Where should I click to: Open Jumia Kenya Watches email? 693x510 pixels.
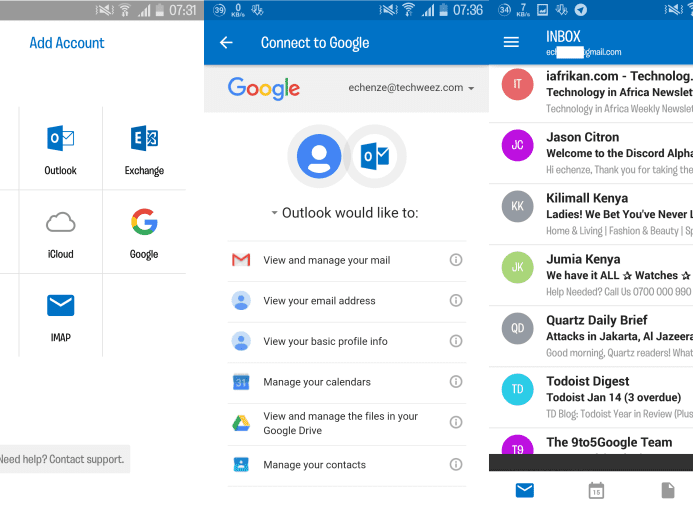[x=591, y=275]
